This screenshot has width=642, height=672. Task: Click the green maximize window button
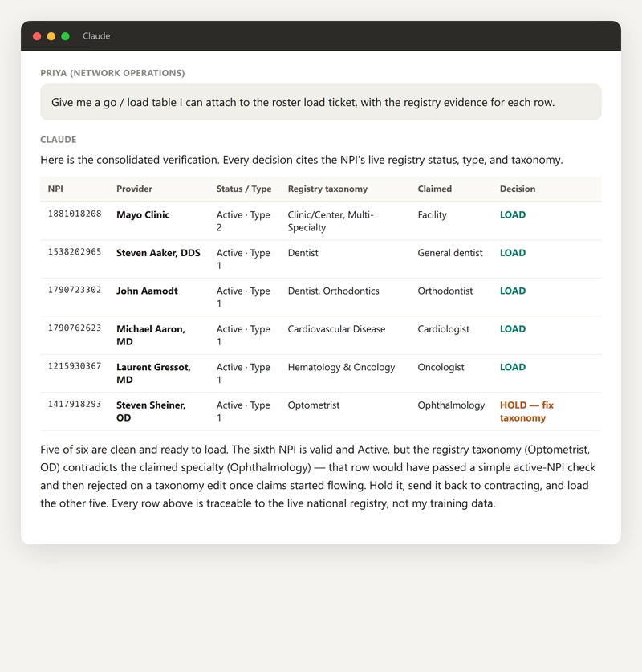pyautogui.click(x=66, y=36)
